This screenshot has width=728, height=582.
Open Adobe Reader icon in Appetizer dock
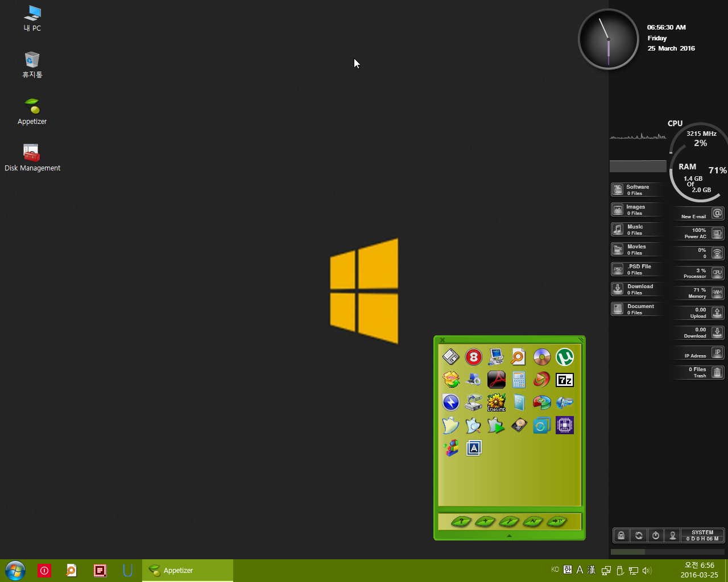[497, 380]
